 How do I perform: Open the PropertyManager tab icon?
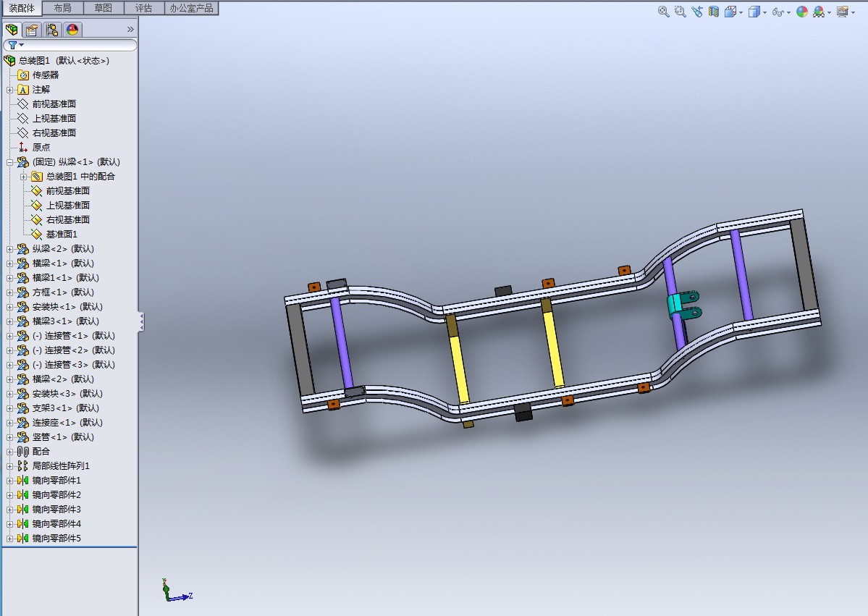[x=32, y=30]
